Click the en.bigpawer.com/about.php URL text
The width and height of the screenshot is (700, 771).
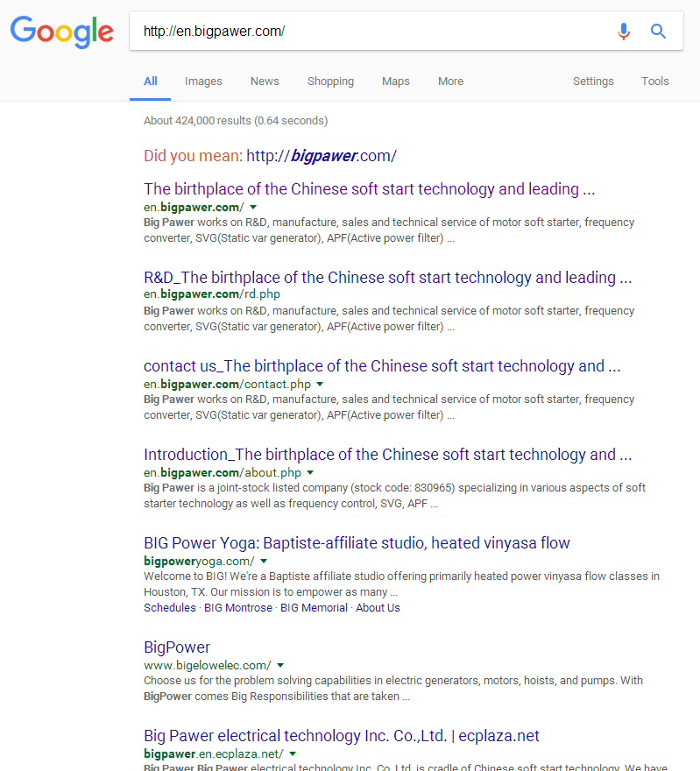(223, 472)
